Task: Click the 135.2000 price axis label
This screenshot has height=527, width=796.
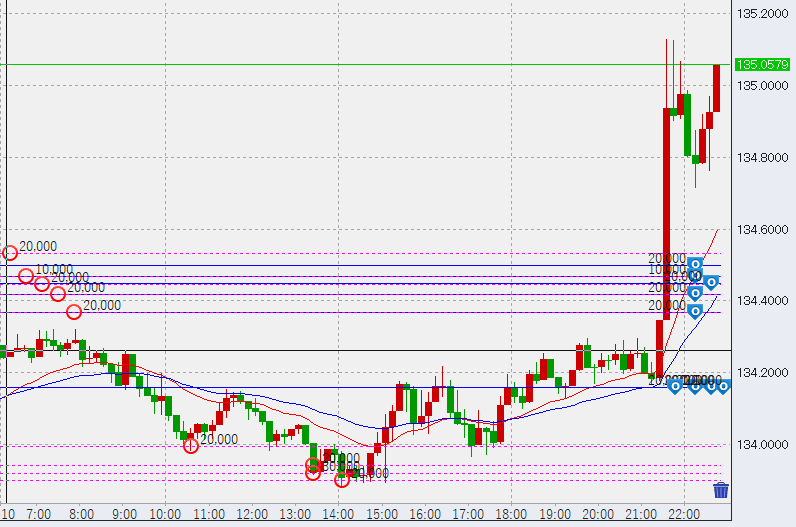Action: [762, 14]
